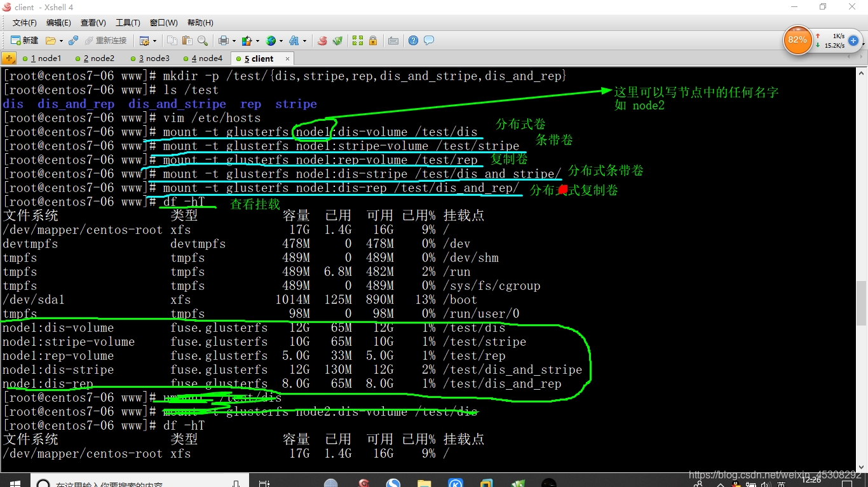Viewport: 868px width, 487px height.
Task: Expand the globe encoding dropdown arrow
Action: pos(281,41)
